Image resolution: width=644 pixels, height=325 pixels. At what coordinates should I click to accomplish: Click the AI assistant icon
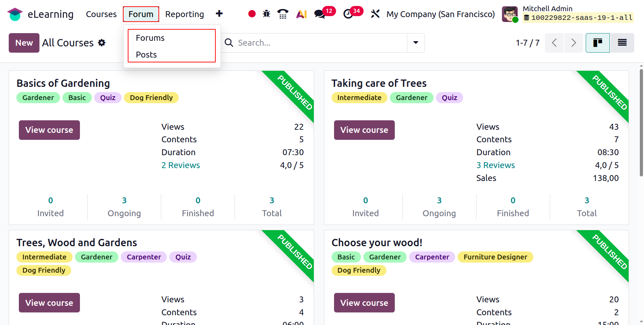point(301,14)
